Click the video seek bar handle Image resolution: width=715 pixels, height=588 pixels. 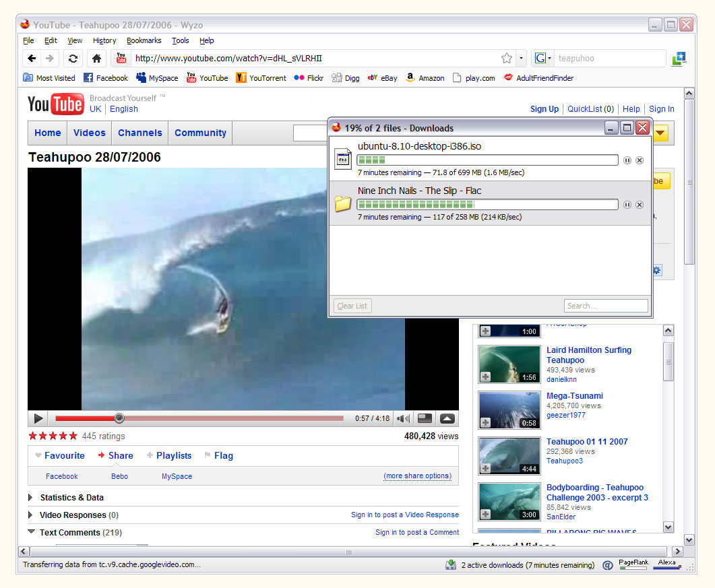click(119, 418)
